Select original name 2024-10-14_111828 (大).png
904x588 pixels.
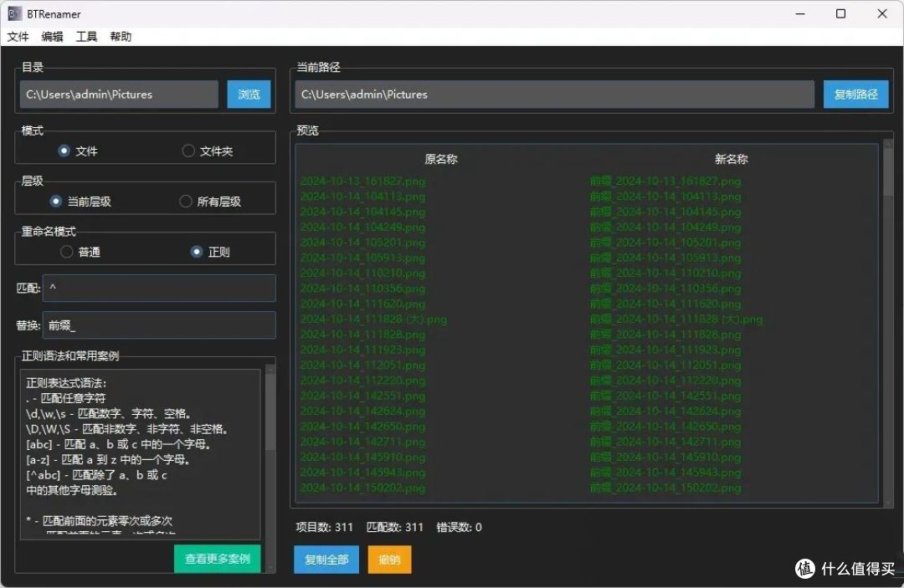click(x=373, y=319)
